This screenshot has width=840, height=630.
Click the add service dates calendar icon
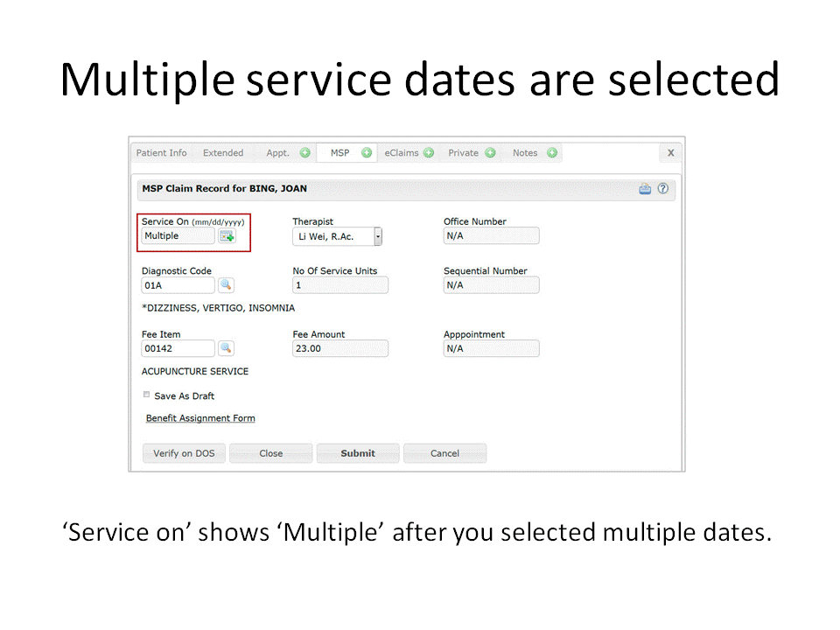tap(227, 236)
